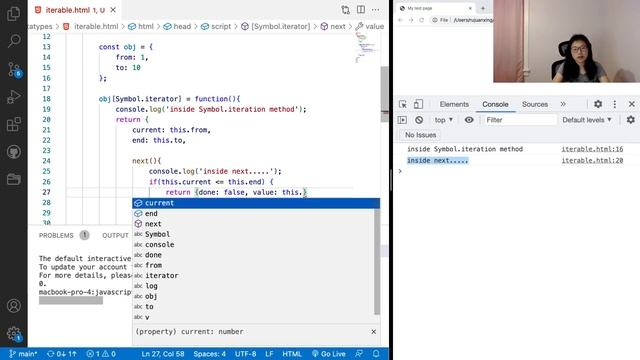This screenshot has width=640, height=360.
Task: Open console settings gear
Action: point(631,120)
